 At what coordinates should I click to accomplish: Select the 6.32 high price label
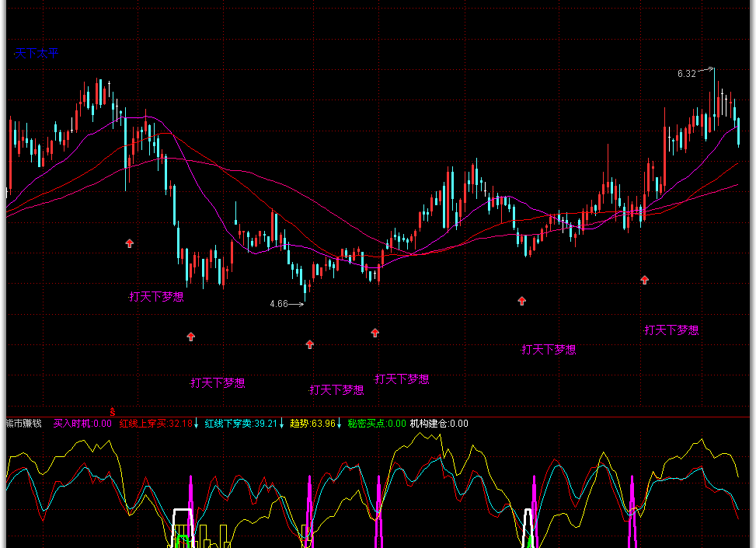(687, 74)
